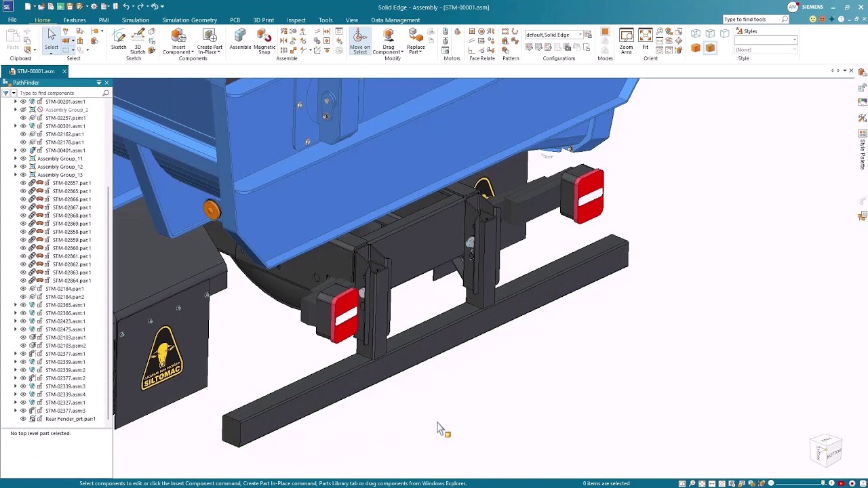Expand the STM-00201.asm:1 tree node

tap(16, 102)
